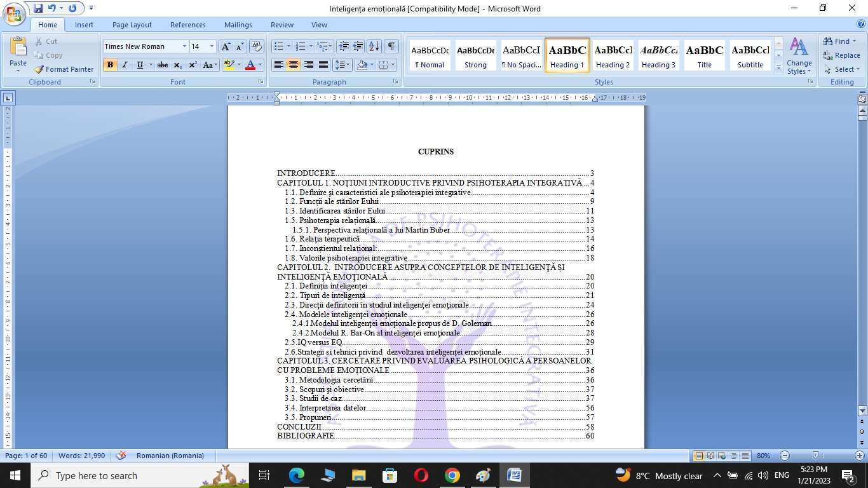
Task: Apply the Heading 2 style
Action: point(613,55)
